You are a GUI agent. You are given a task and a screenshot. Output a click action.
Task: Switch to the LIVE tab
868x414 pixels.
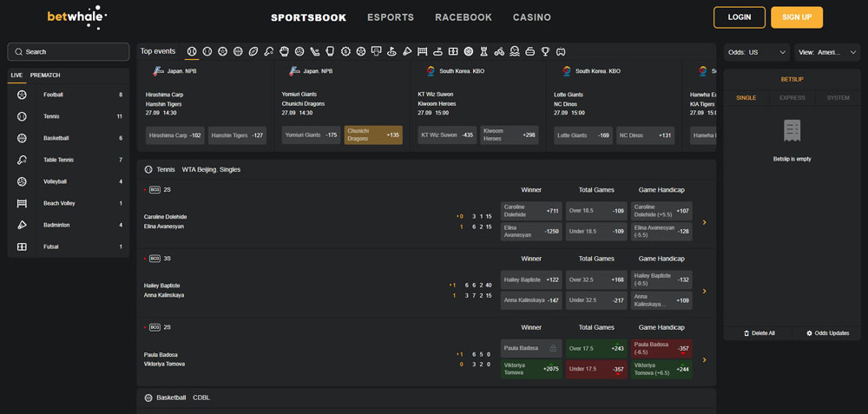(x=16, y=76)
